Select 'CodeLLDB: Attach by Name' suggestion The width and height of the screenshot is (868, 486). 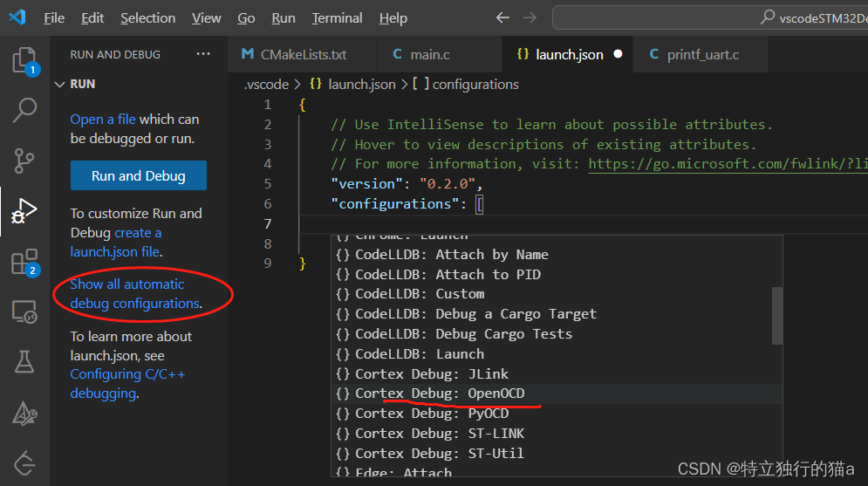(557, 255)
